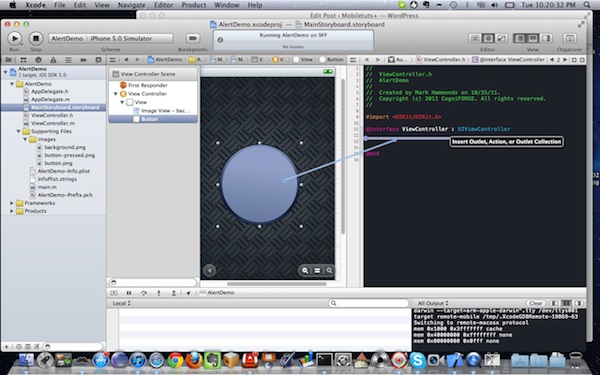Open the Organizer window
The width and height of the screenshot is (600, 375).
[569, 38]
